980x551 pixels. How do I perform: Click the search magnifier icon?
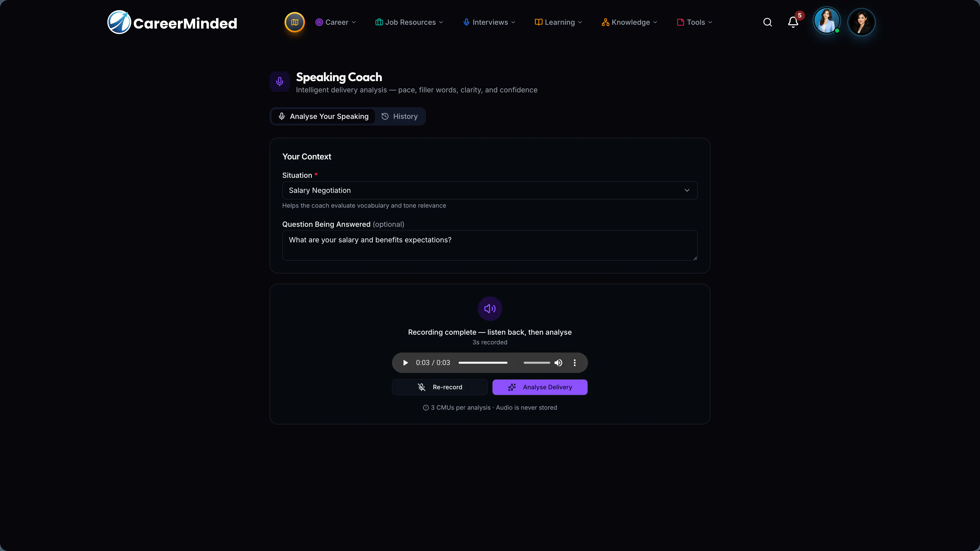click(767, 22)
